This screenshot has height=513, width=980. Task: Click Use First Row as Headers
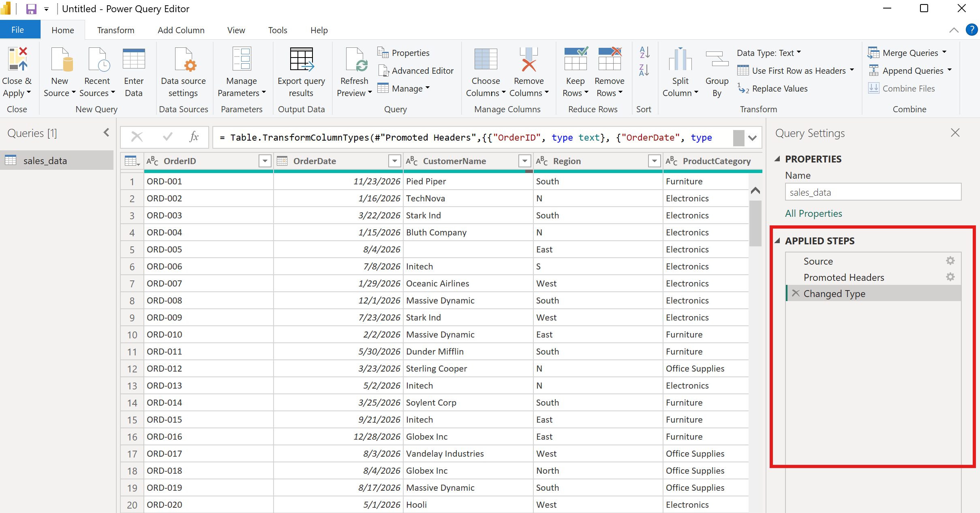pos(795,71)
